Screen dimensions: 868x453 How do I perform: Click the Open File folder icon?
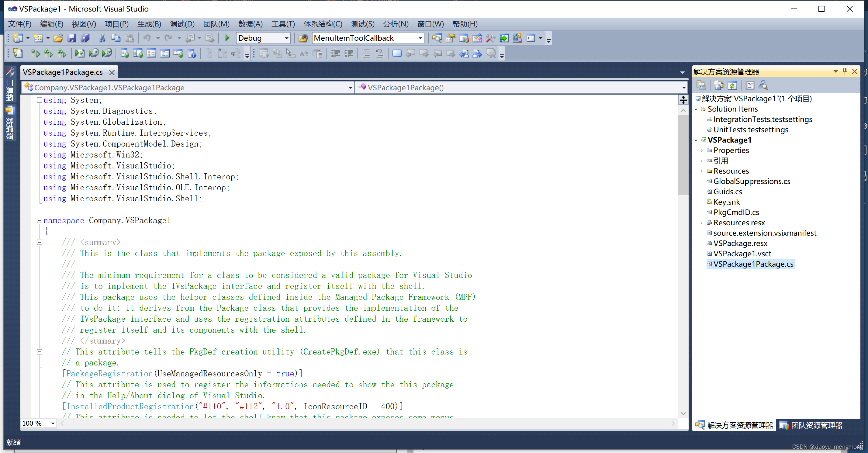click(x=58, y=38)
